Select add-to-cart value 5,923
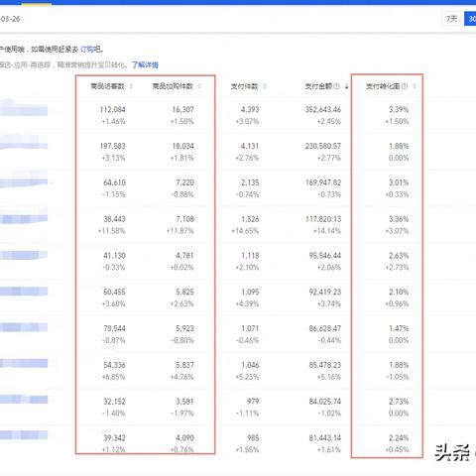Viewport: 476px width, 476px height. tap(185, 328)
